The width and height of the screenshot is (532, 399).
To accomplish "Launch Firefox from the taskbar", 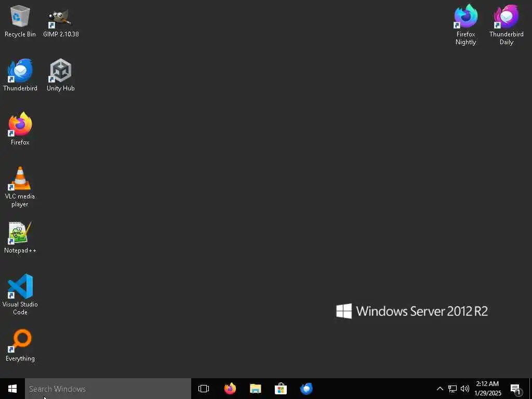I will pos(230,389).
